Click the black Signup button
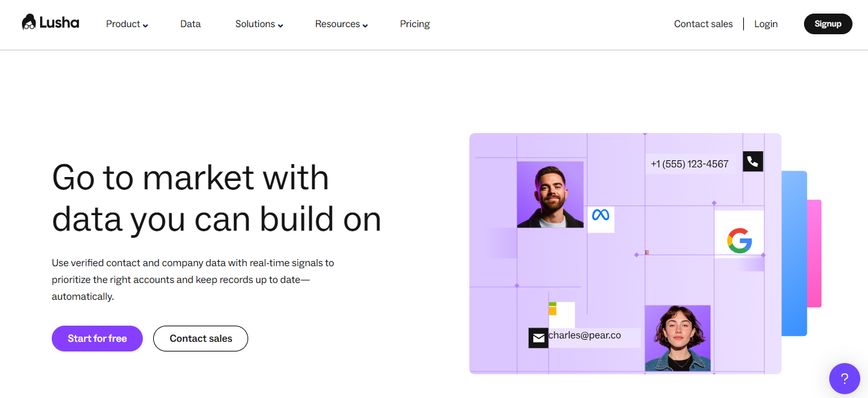This screenshot has height=398, width=868. 828,24
